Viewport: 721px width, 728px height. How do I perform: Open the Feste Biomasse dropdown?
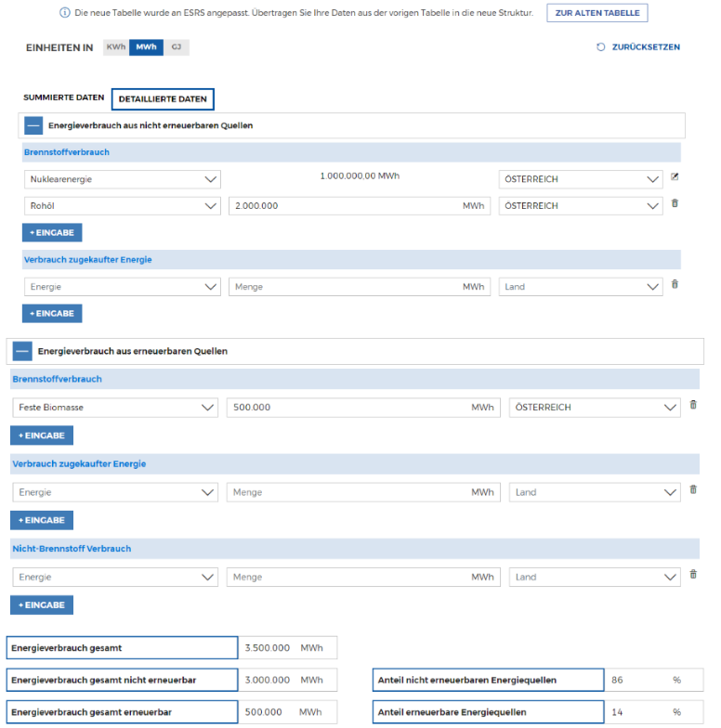tap(115, 407)
